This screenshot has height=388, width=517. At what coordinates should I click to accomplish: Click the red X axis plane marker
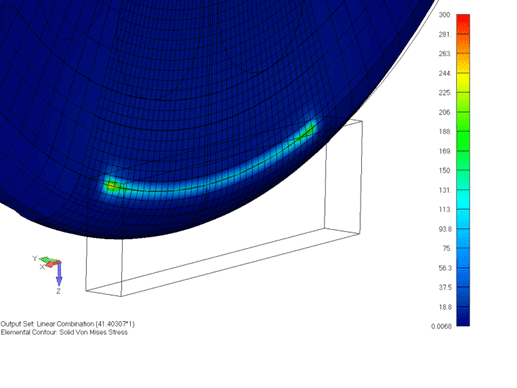click(52, 263)
